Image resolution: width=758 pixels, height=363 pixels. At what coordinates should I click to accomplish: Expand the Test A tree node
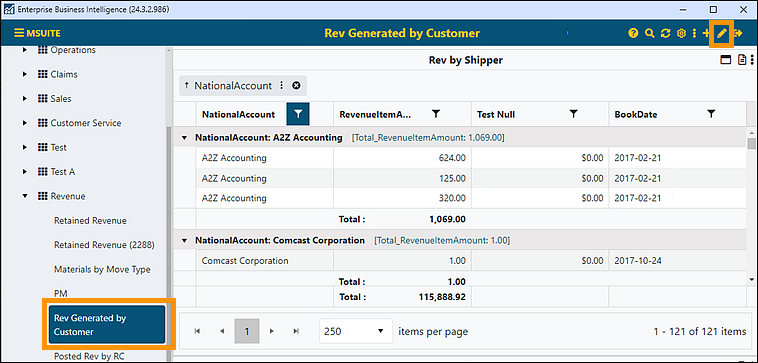(25, 172)
